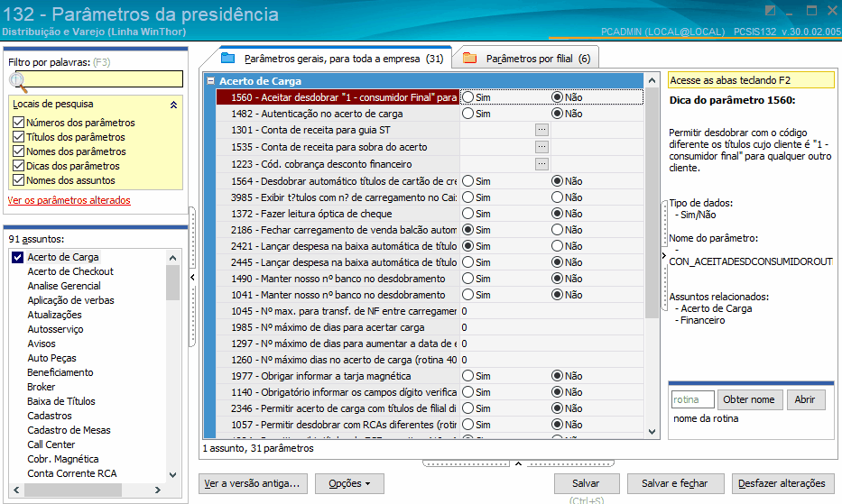Select Acerto de Checkout subject
Screen dimensions: 842x504
click(70, 271)
